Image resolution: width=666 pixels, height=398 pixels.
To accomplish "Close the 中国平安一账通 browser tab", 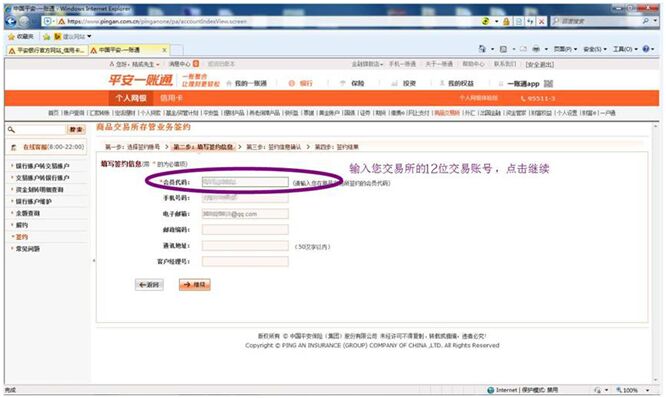I will click(x=164, y=50).
